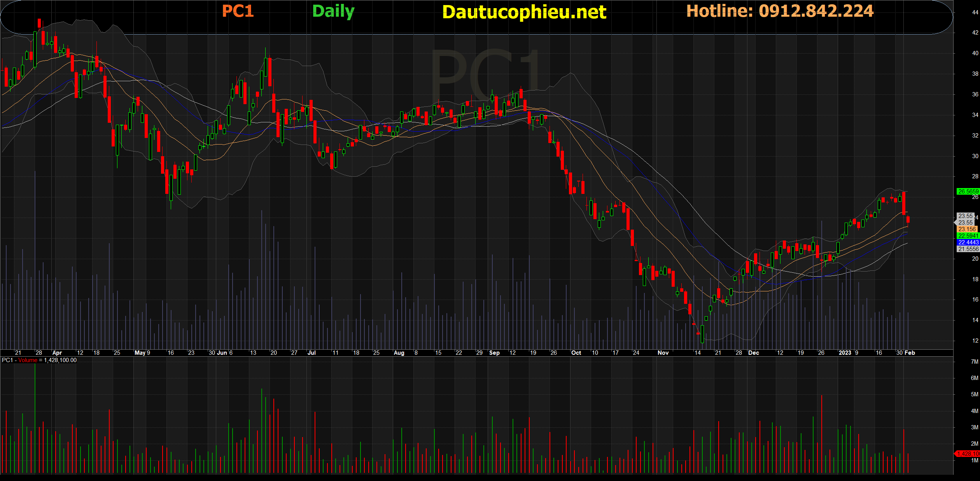Click the current price arrow marker 23.55
The width and height of the screenshot is (980, 481).
pyautogui.click(x=965, y=223)
